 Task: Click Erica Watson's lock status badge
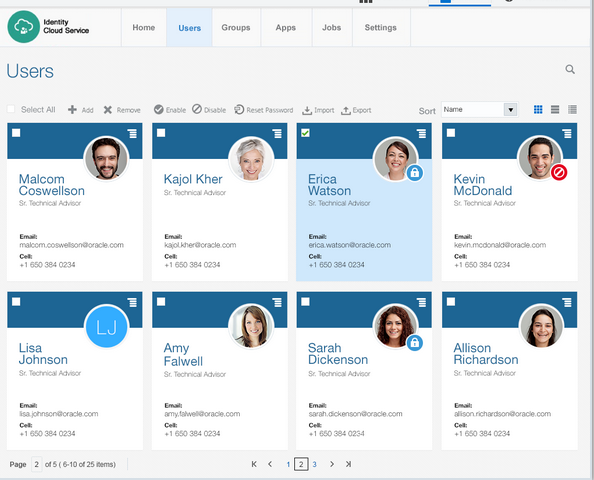pyautogui.click(x=415, y=173)
